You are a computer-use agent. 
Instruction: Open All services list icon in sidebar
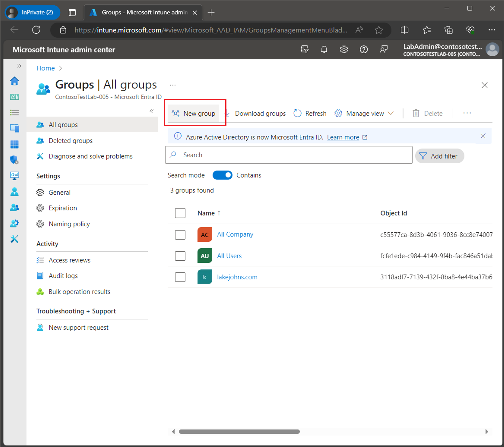pos(14,113)
